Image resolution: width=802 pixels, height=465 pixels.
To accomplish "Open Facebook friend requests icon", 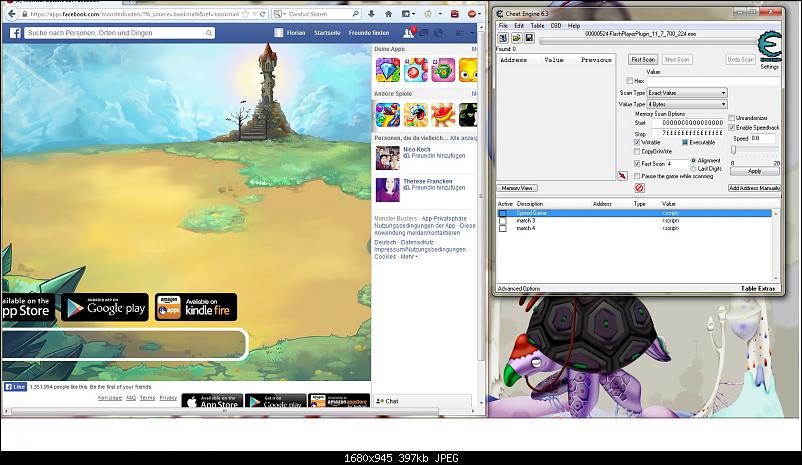I will point(409,33).
